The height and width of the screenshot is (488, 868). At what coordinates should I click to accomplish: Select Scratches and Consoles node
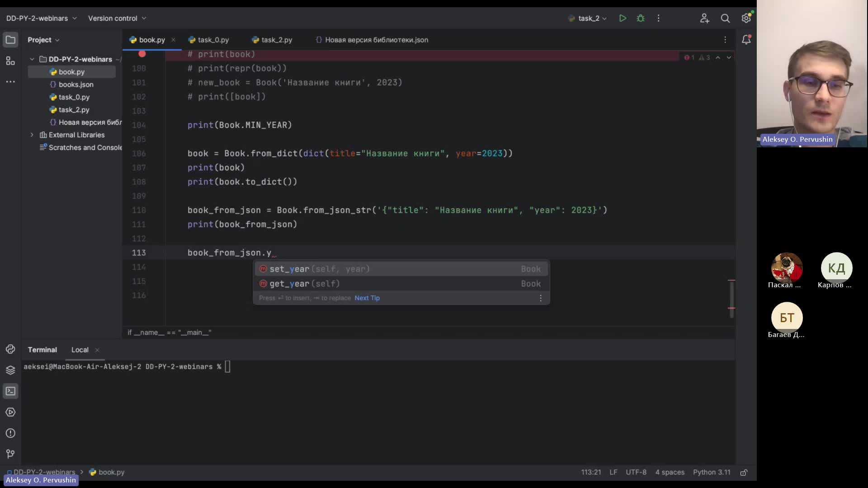pos(81,147)
